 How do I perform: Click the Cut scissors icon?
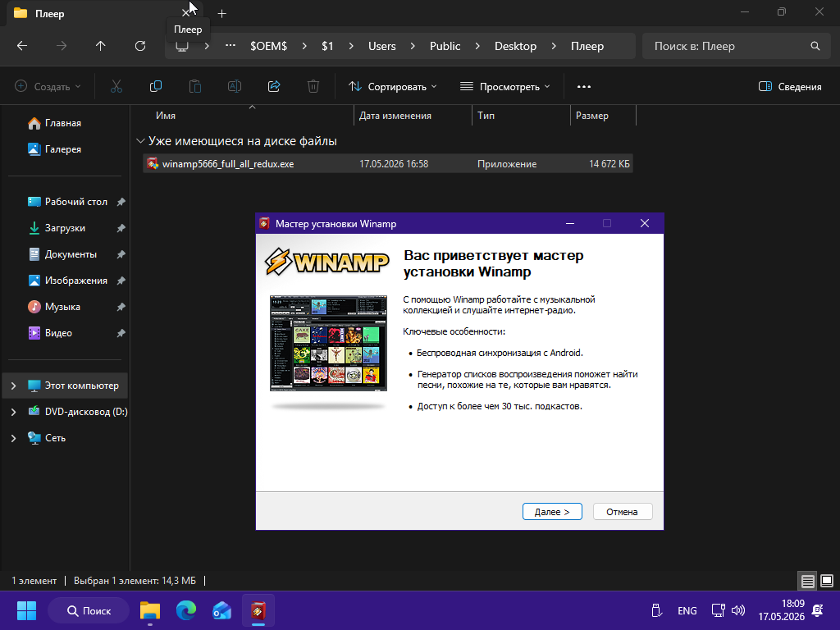coord(116,86)
